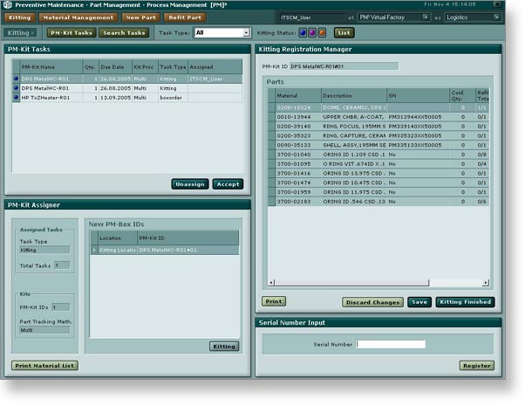
Task: Switch to the Refit Part tab
Action: pos(184,17)
